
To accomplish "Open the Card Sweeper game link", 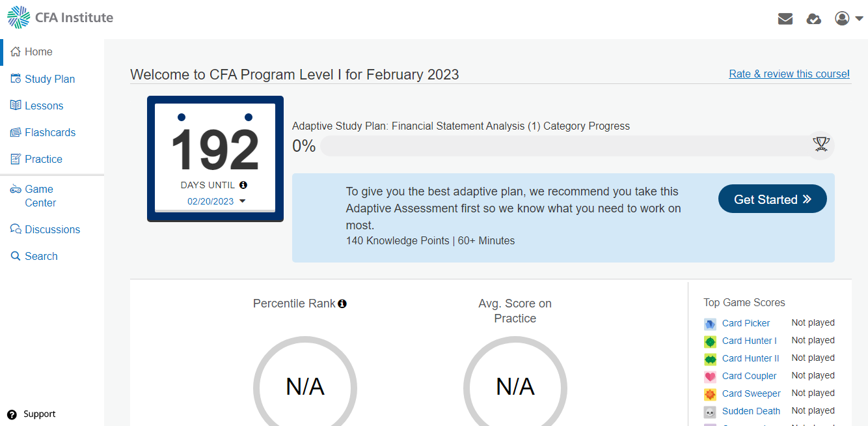I will point(752,393).
